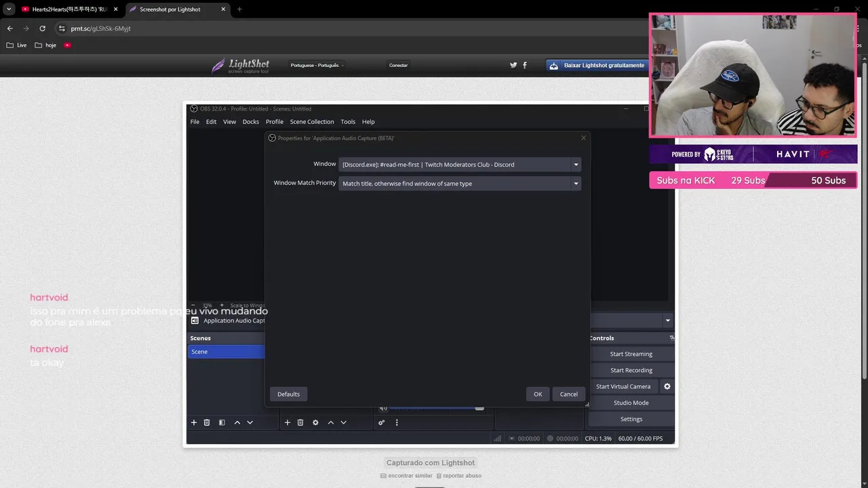The width and height of the screenshot is (868, 488).
Task: Toggle Studio Mode
Action: 631,403
